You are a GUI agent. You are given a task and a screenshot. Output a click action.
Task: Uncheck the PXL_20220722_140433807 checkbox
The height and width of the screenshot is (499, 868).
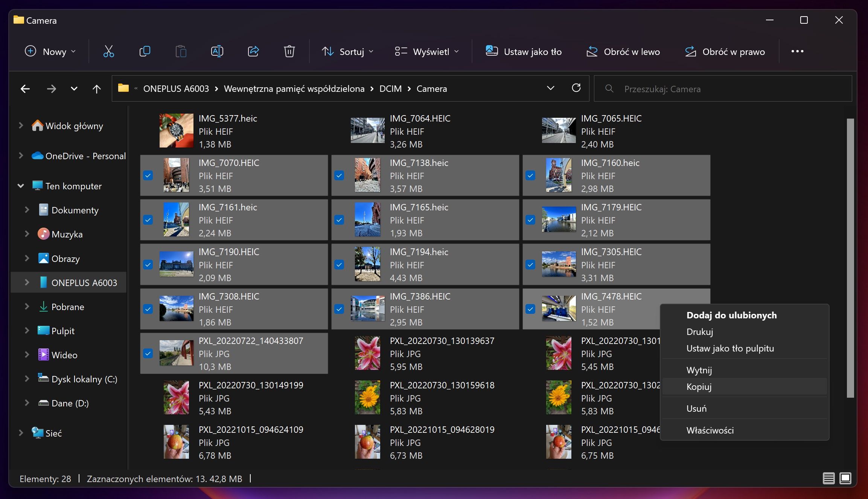pos(148,353)
